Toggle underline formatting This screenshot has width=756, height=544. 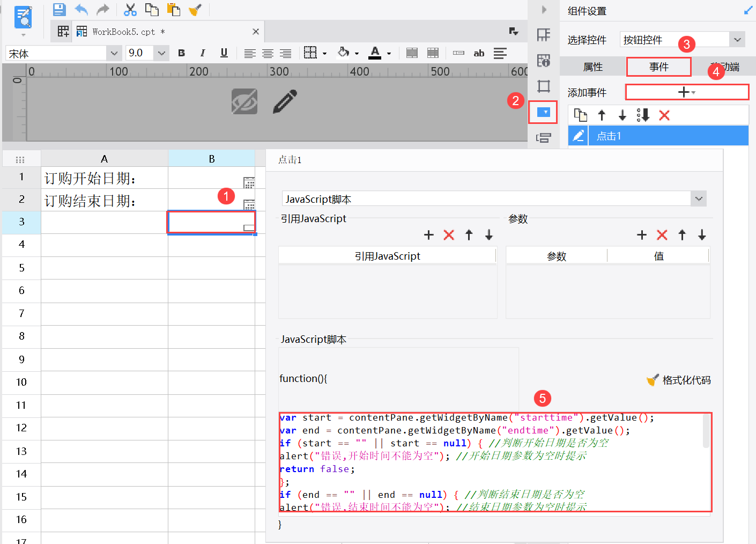point(224,53)
